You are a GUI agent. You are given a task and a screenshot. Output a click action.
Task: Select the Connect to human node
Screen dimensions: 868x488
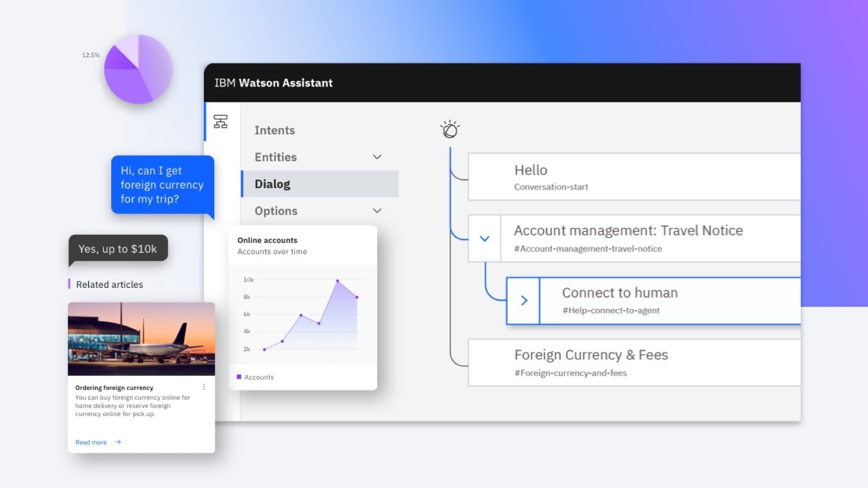pos(653,300)
